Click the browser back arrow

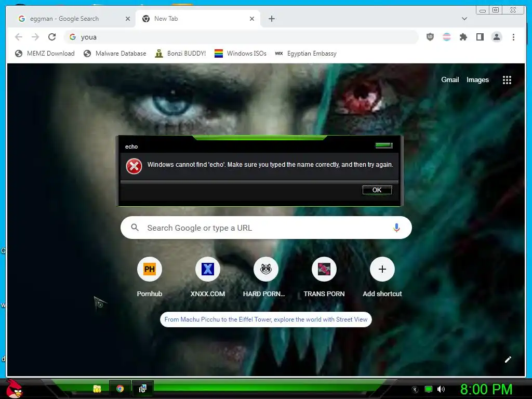coord(19,37)
